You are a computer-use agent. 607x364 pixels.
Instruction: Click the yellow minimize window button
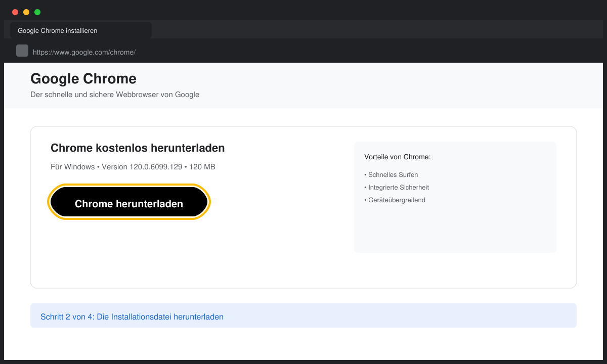(x=26, y=12)
